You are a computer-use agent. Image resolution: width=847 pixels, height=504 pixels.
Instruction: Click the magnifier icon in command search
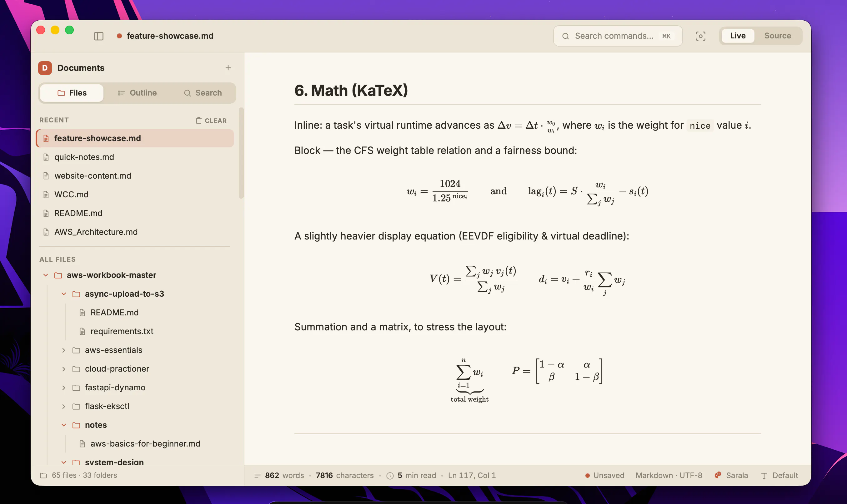pyautogui.click(x=566, y=36)
